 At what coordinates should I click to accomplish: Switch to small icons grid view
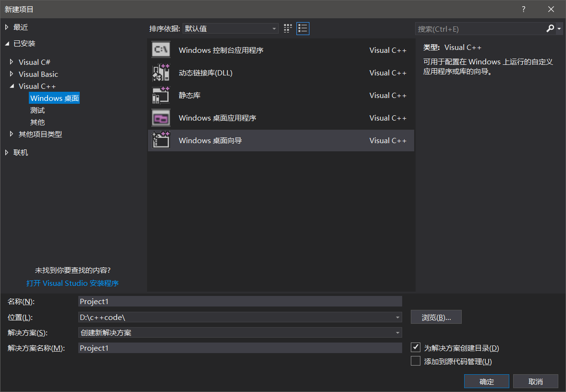(x=288, y=28)
